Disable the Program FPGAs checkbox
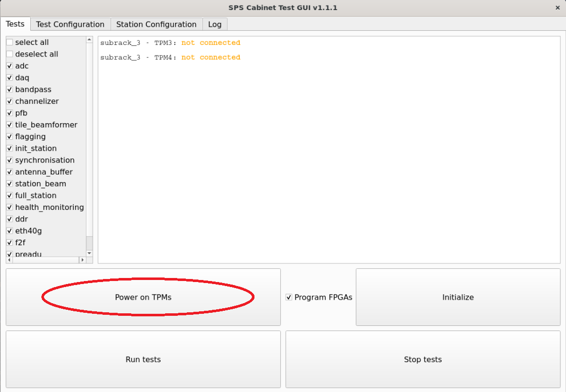The width and height of the screenshot is (566, 392). [x=289, y=297]
